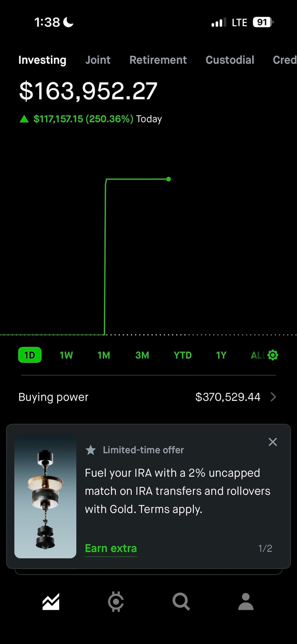Switch chart range to 1W

point(66,355)
